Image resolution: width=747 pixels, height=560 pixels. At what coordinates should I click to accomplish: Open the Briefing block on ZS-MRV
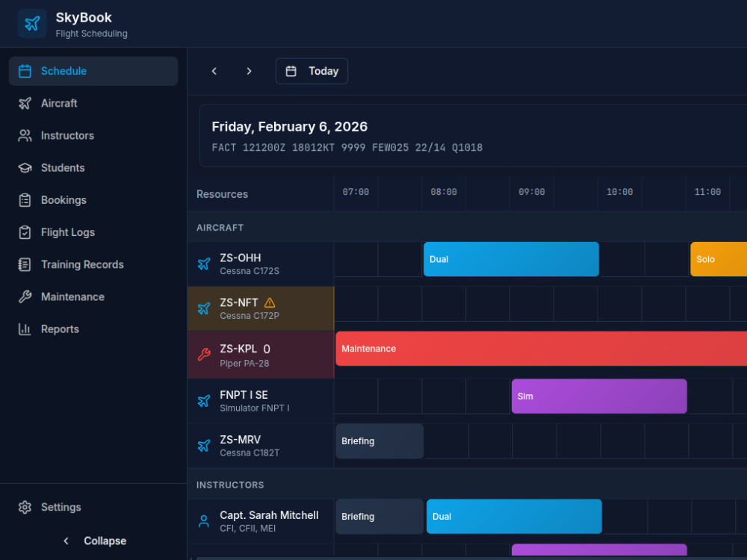379,441
